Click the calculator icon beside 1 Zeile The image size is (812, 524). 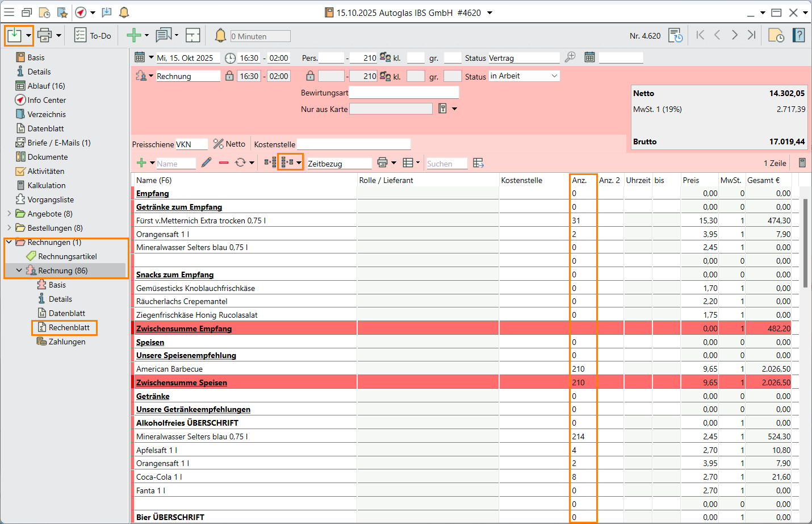pyautogui.click(x=802, y=163)
